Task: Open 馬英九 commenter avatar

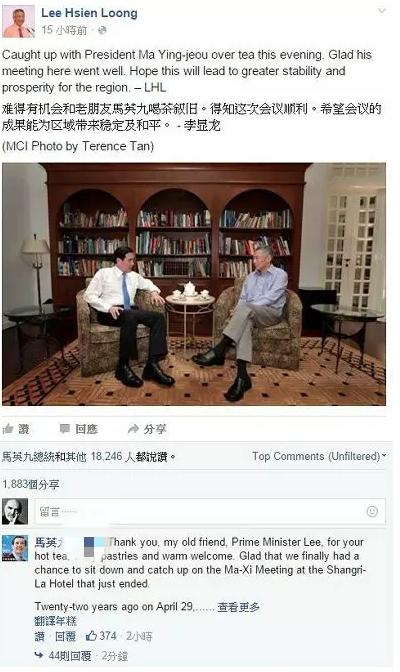Action: tap(15, 548)
